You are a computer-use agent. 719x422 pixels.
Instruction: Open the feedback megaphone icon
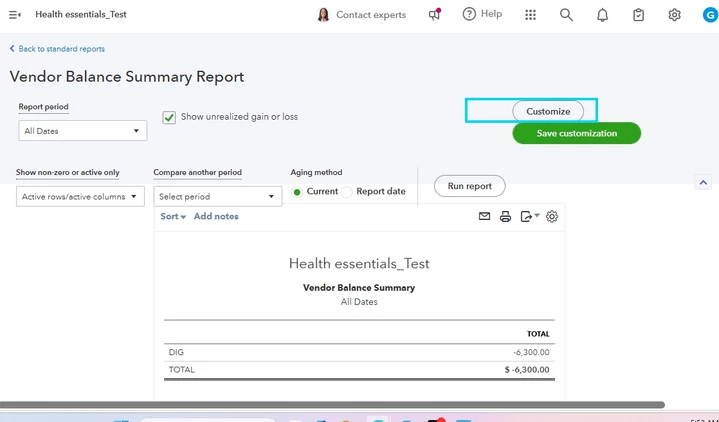434,15
